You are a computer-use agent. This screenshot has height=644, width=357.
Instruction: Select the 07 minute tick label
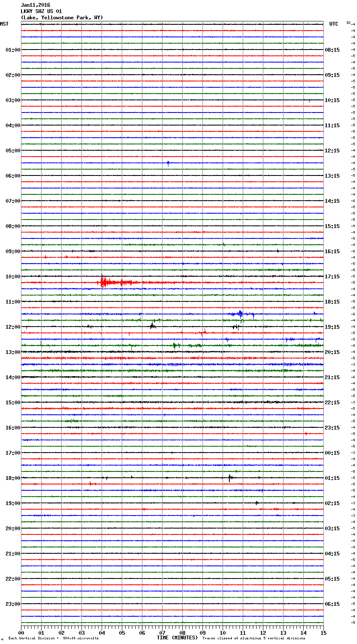click(x=162, y=633)
